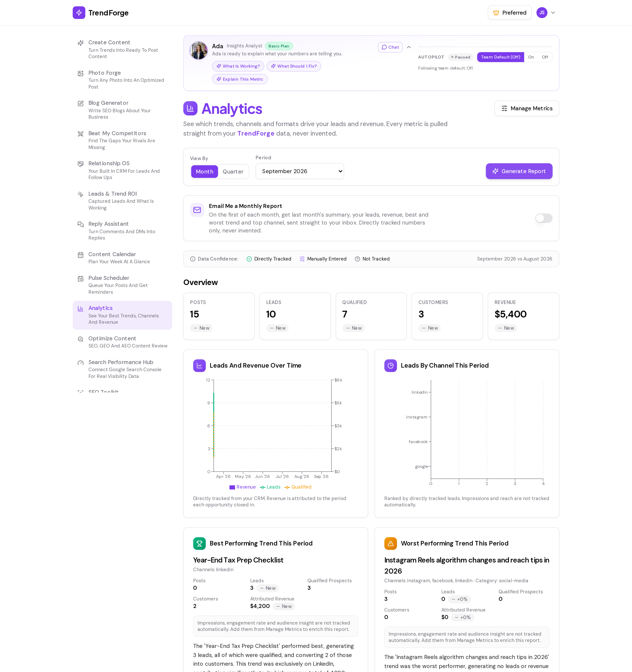632x672 pixels.
Task: Click the trophy icon on Best Performing Trend
Action: pyautogui.click(x=199, y=543)
